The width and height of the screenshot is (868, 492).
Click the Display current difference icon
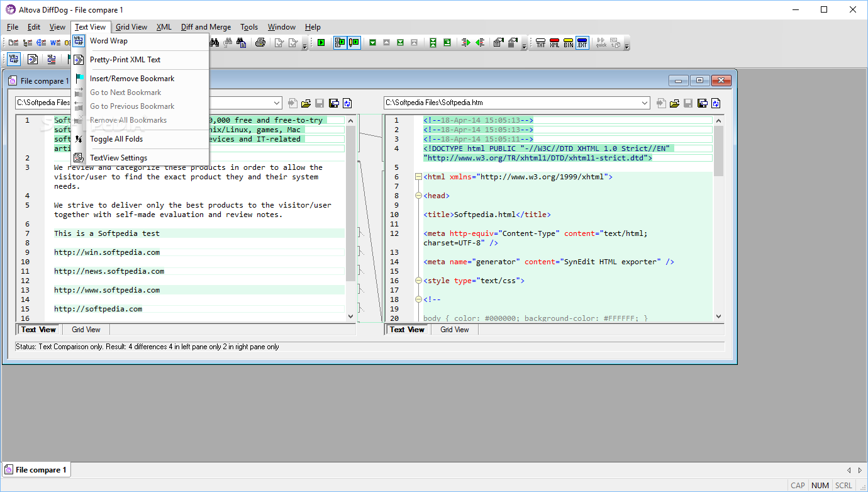(433, 43)
